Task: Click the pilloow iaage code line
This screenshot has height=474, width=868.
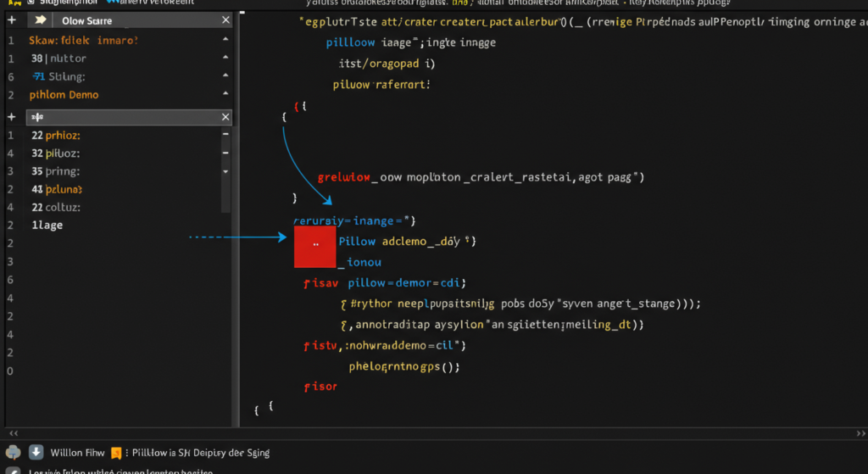Action: [x=411, y=42]
